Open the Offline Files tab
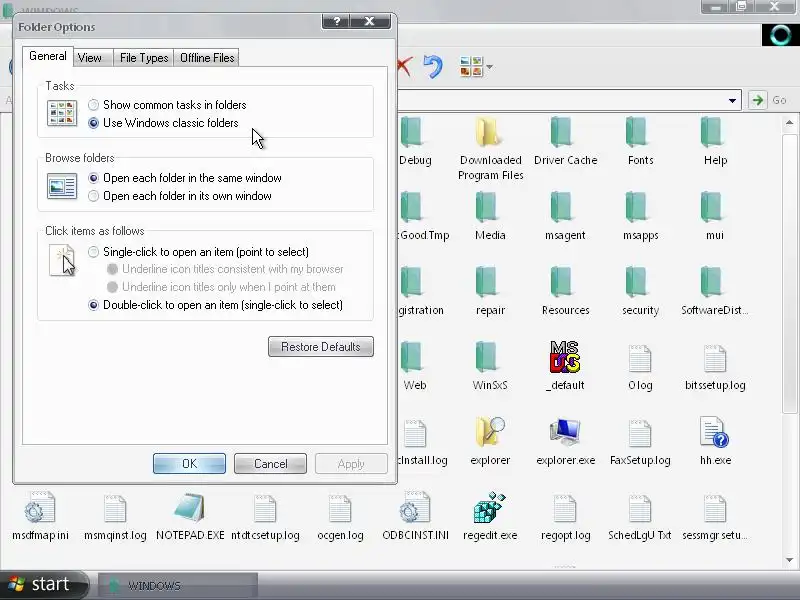 point(207,58)
